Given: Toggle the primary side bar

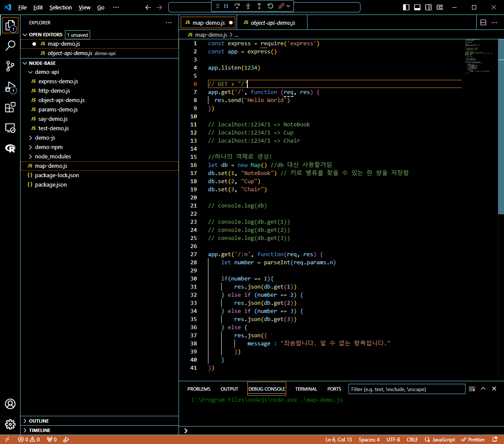Looking at the screenshot, I should point(406,7).
